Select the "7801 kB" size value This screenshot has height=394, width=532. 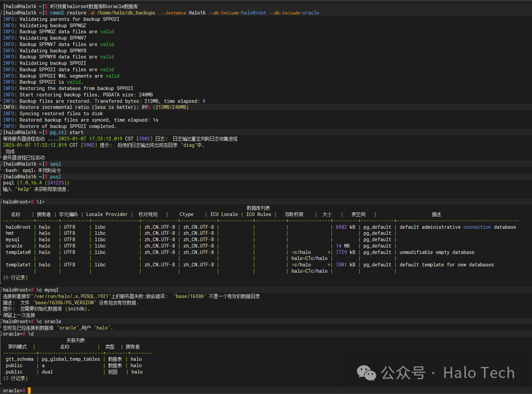[346, 265]
